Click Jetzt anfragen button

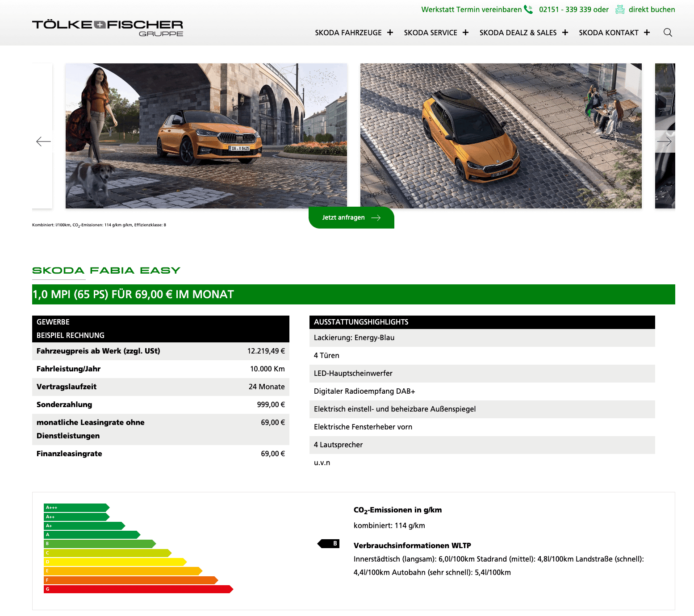click(x=351, y=217)
